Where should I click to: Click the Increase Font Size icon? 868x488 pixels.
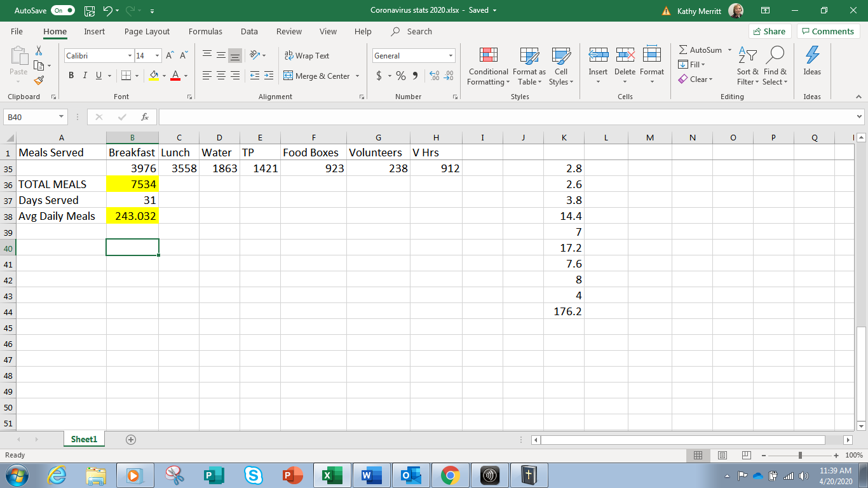[x=170, y=56]
